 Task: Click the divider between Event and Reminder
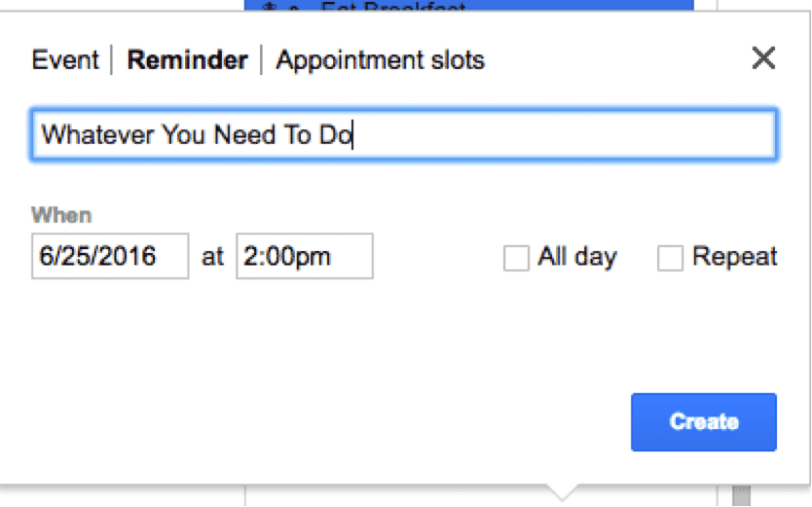[112, 59]
